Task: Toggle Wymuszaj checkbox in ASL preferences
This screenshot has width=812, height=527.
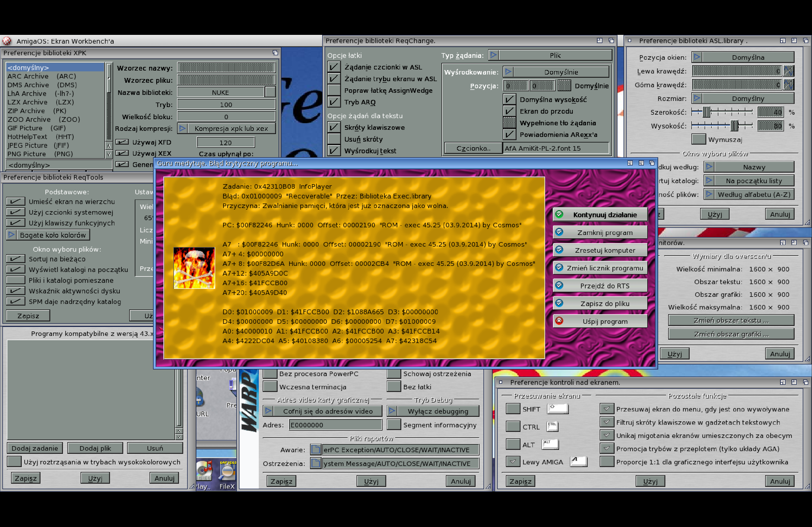Action: (x=698, y=139)
